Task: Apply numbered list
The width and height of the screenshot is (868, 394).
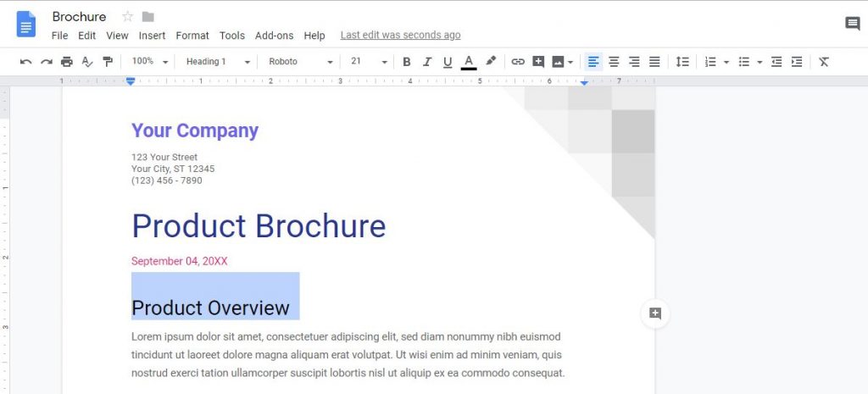Action: click(710, 62)
